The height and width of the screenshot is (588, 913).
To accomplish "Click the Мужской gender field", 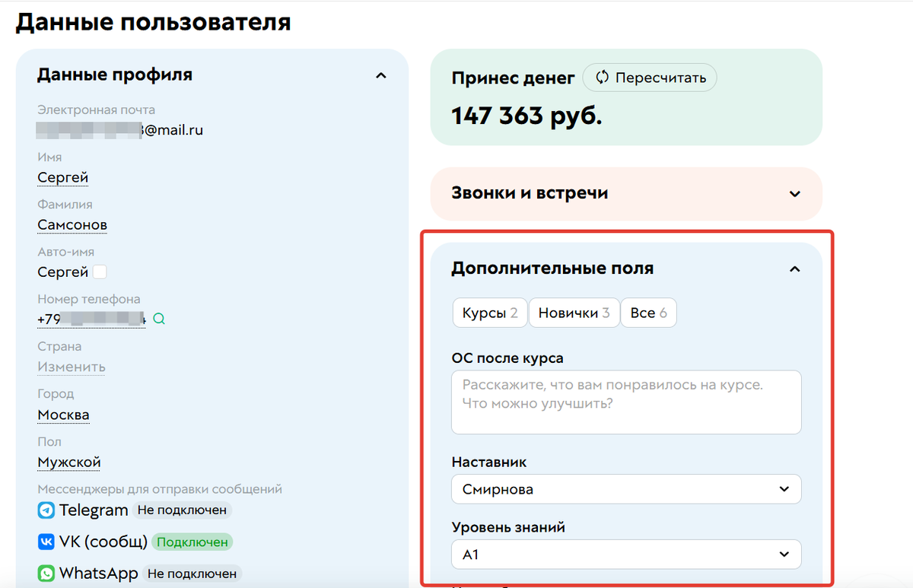I will (68, 462).
